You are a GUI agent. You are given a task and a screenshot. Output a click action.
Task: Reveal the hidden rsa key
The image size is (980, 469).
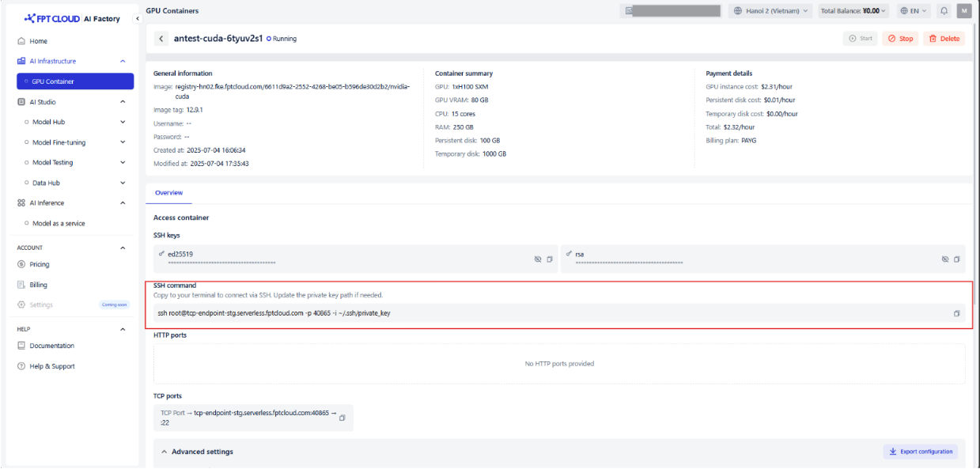pyautogui.click(x=944, y=259)
